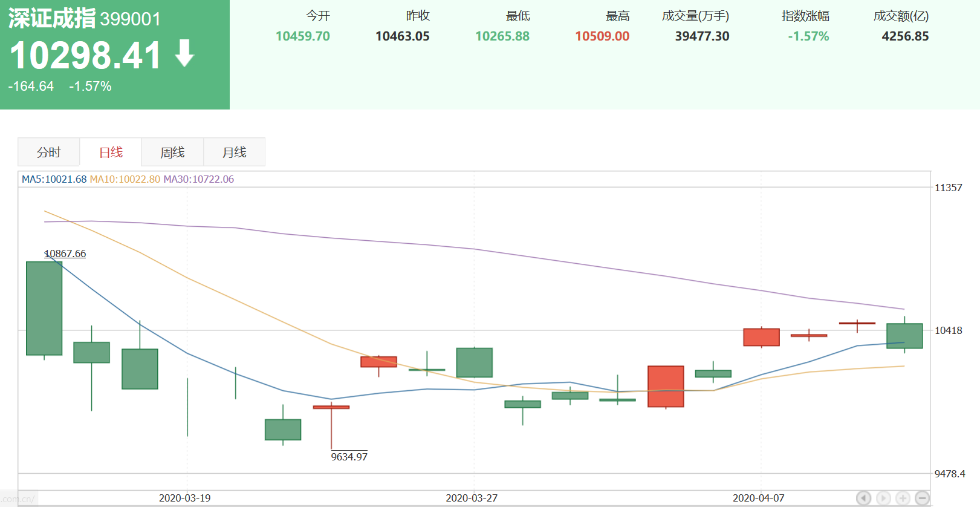The image size is (980, 507).
Task: Open the 周线 weekly chart tab
Action: click(x=172, y=152)
